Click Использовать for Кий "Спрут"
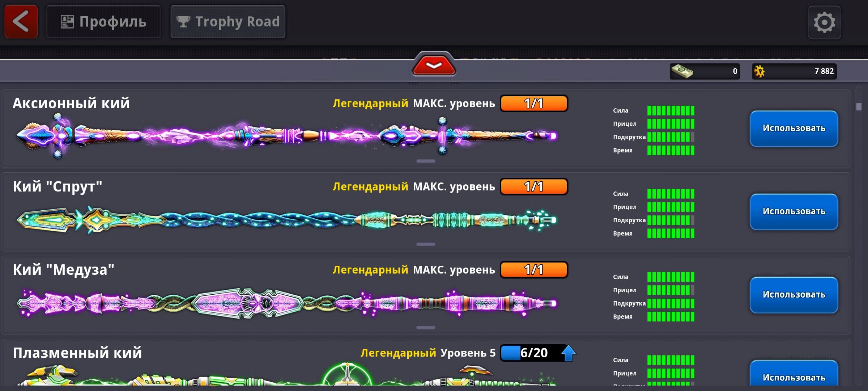 794,212
